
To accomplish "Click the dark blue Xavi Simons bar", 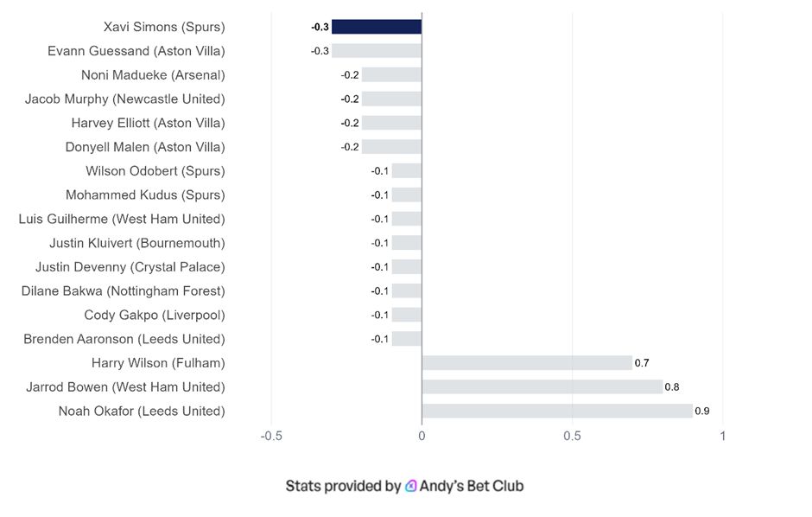I will pos(377,27).
